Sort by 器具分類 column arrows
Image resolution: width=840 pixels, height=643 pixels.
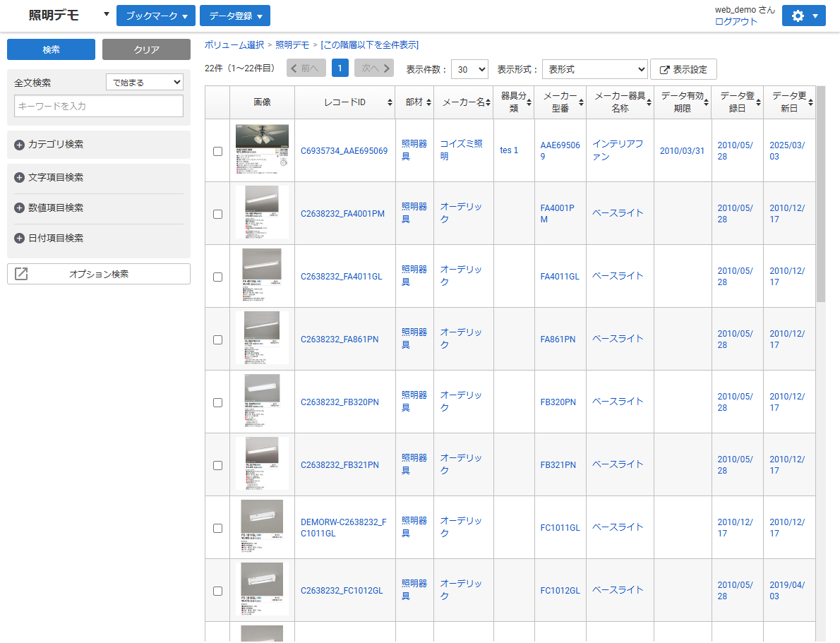click(x=529, y=102)
